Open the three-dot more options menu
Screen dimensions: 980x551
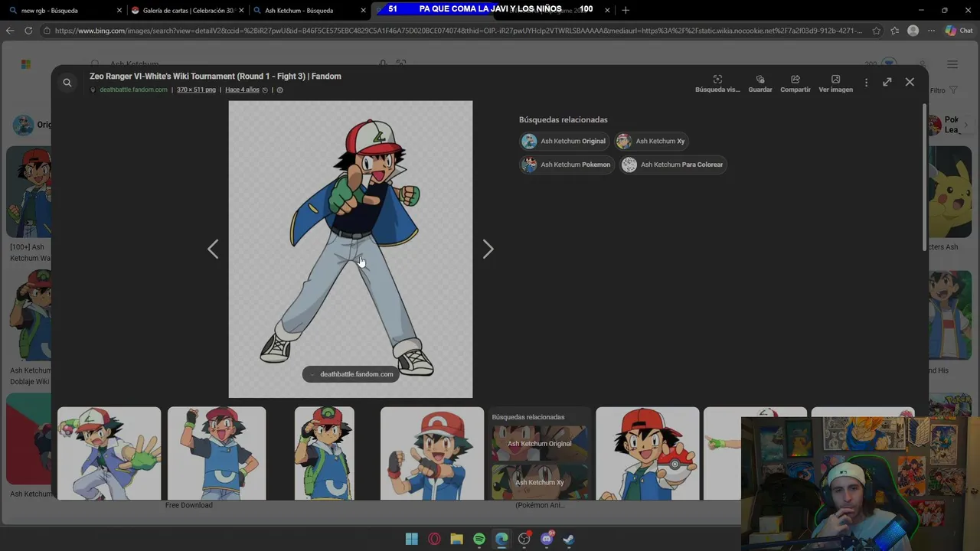click(x=866, y=82)
